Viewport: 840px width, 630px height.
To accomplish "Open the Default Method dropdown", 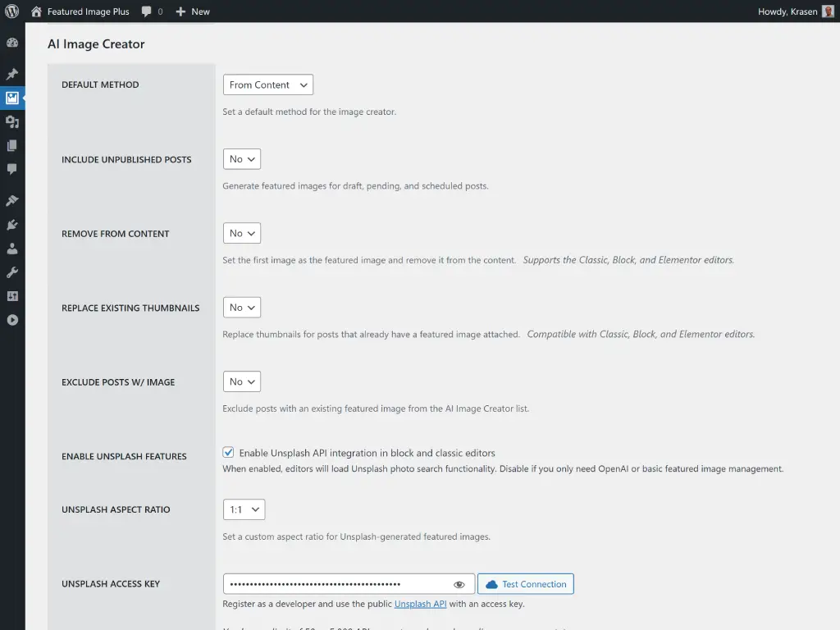I will (267, 84).
